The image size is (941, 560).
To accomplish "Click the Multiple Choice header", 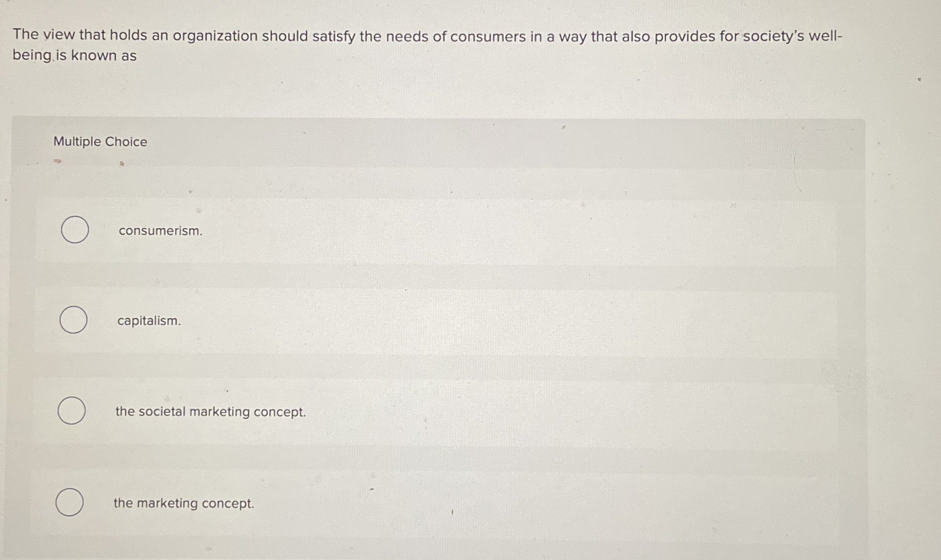I will tap(101, 142).
